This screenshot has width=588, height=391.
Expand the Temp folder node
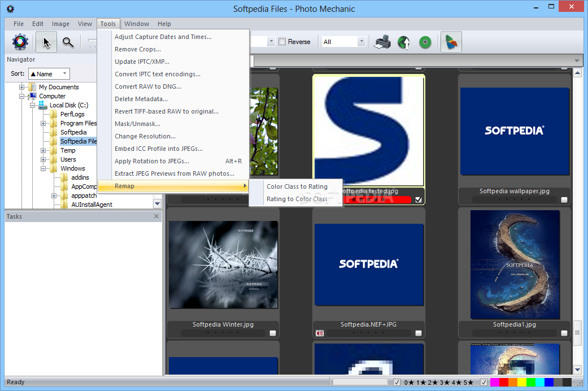click(43, 150)
